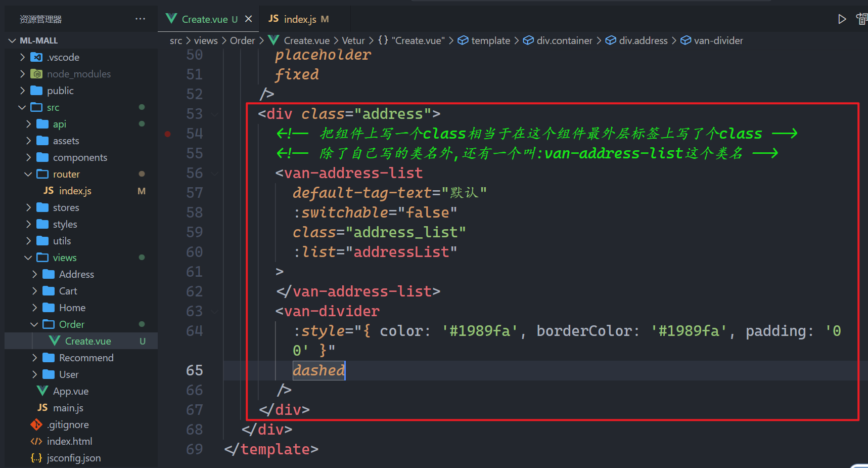Collapse the ML-MALL root folder

[12, 40]
